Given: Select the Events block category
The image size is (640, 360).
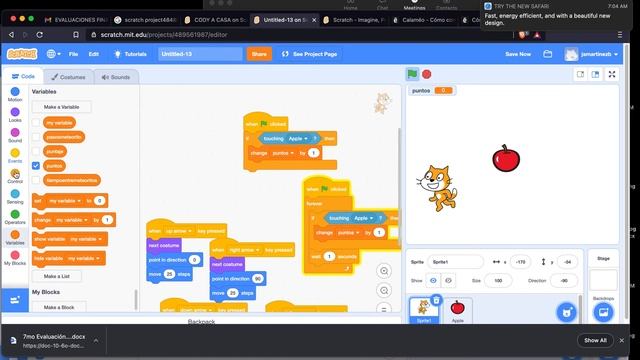Looking at the screenshot, I should (x=15, y=156).
